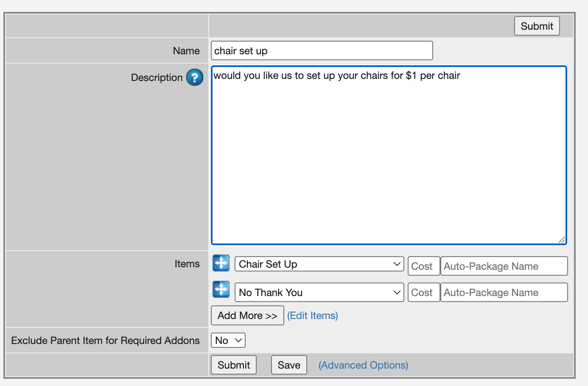
Task: Click the Name field containing chair set up
Action: [322, 50]
